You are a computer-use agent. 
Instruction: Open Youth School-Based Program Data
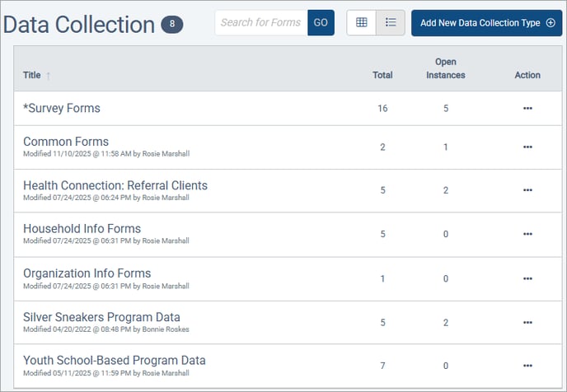tap(115, 361)
